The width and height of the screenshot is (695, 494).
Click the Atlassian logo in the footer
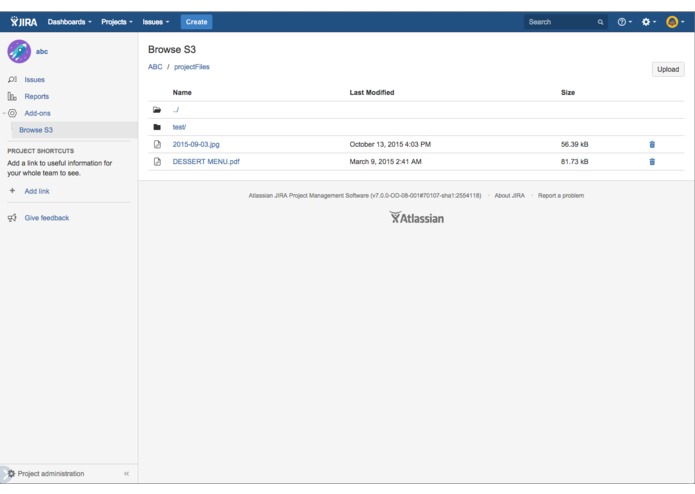pos(417,218)
